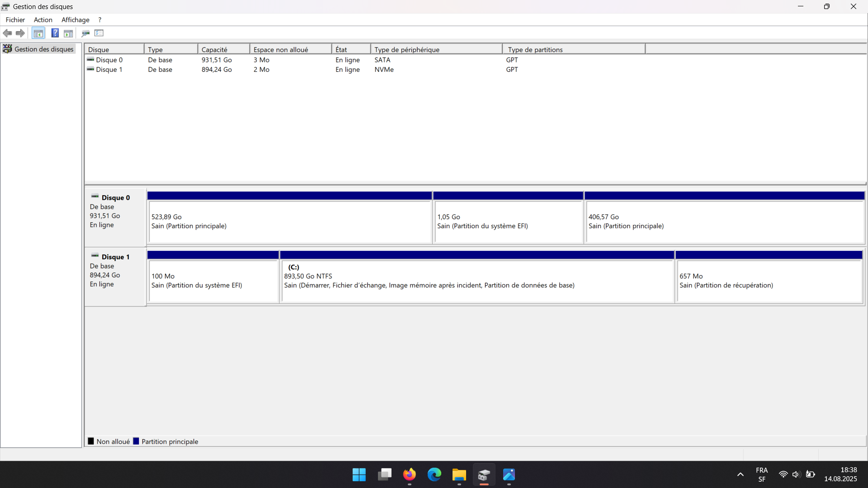The image size is (868, 488).
Task: Sort by Type de périphérique column header
Action: [437, 49]
